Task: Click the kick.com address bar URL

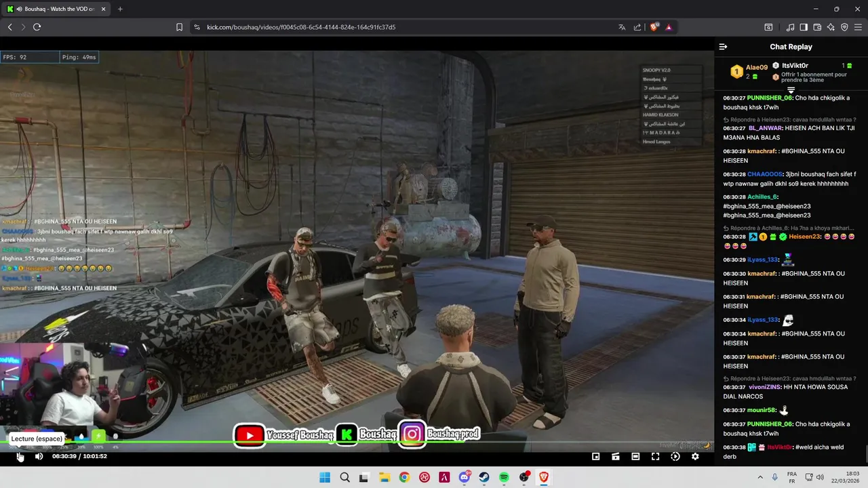Action: pyautogui.click(x=301, y=27)
